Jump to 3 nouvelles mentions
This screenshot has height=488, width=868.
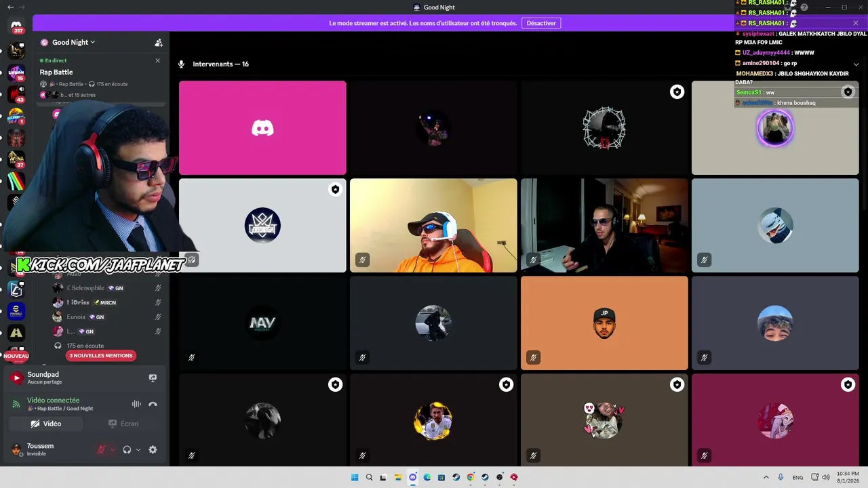(x=101, y=355)
